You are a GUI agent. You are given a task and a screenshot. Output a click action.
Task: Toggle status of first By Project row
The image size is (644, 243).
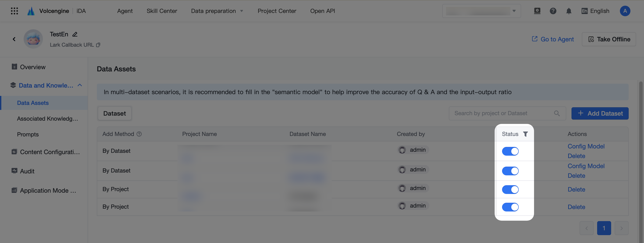point(510,189)
